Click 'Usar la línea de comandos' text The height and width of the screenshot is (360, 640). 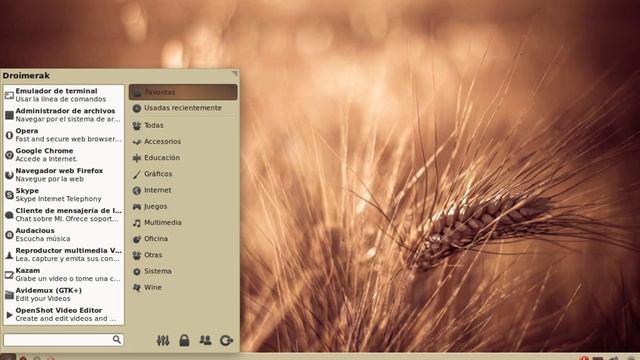pos(60,99)
